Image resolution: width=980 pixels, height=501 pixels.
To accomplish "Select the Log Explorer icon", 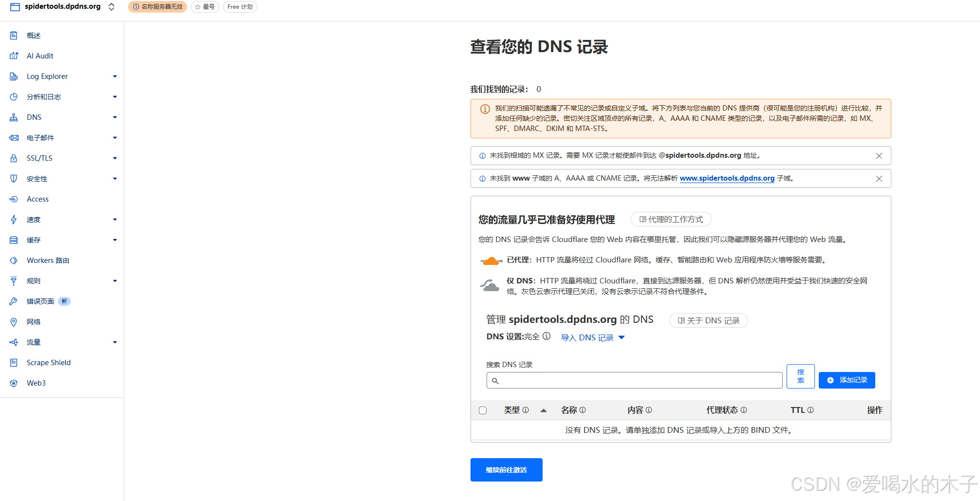I will [x=14, y=76].
